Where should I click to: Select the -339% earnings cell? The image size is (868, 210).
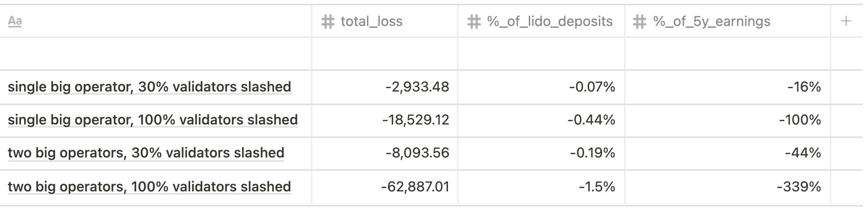coord(728,187)
